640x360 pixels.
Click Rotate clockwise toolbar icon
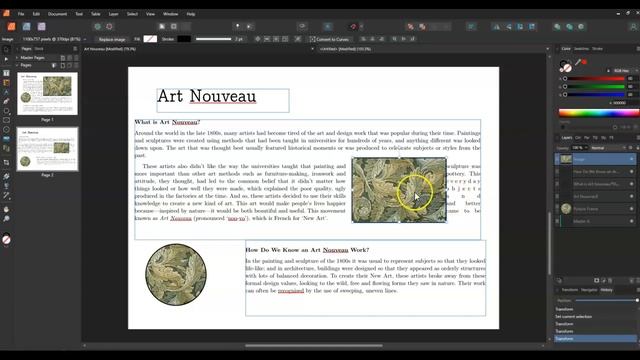[532, 27]
